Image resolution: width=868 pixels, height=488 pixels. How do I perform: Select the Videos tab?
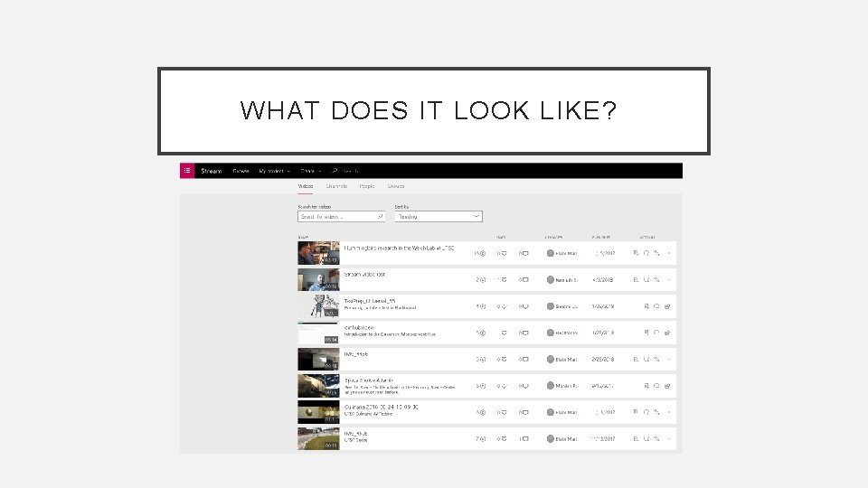pyautogui.click(x=306, y=186)
